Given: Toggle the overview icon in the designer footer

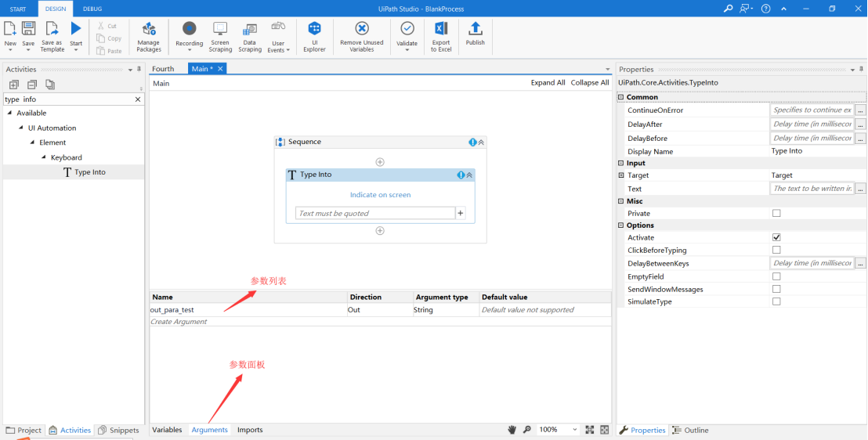Looking at the screenshot, I should point(605,430).
